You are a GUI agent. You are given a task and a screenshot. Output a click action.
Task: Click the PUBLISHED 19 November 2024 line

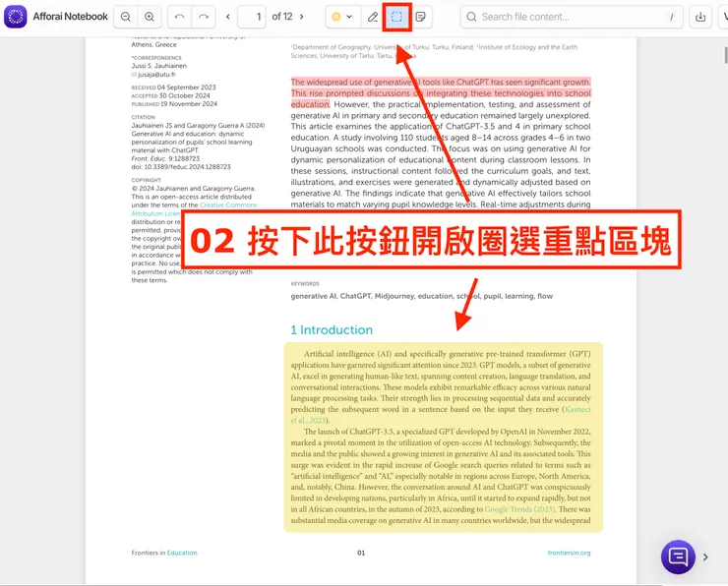point(174,104)
